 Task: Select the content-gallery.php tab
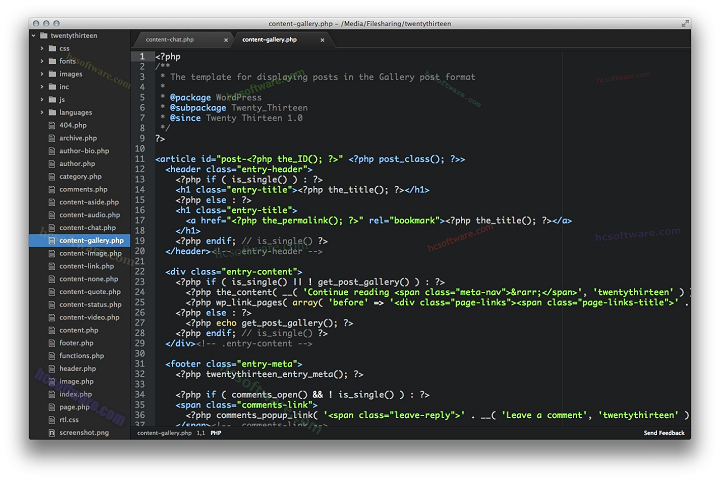(281, 40)
